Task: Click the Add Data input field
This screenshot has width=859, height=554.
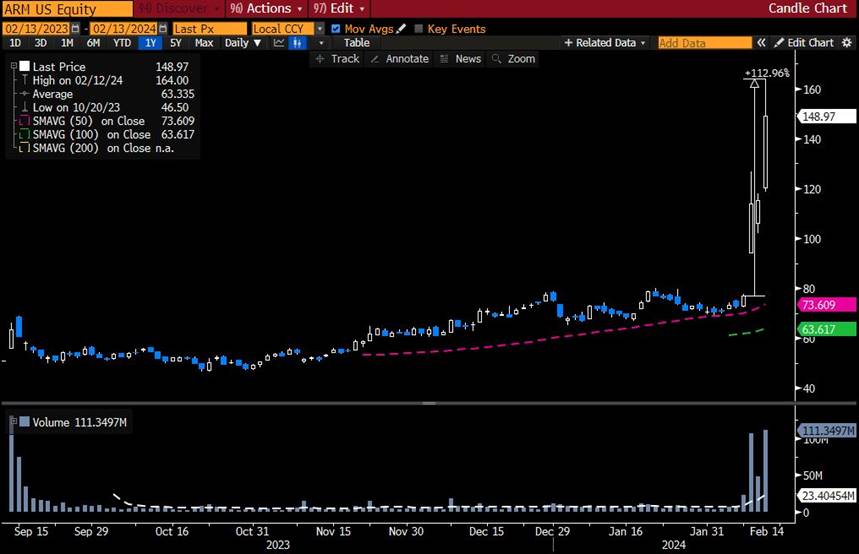Action: pyautogui.click(x=705, y=43)
